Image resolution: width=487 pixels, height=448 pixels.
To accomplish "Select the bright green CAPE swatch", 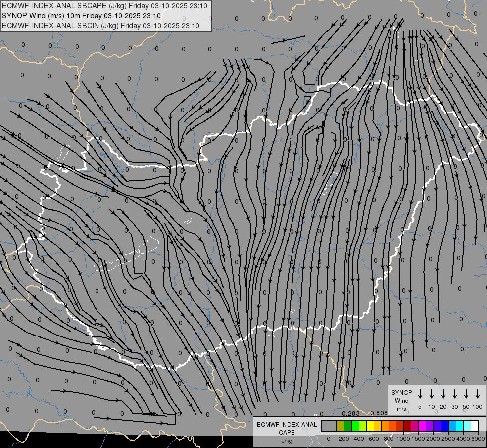I will 355,426.
